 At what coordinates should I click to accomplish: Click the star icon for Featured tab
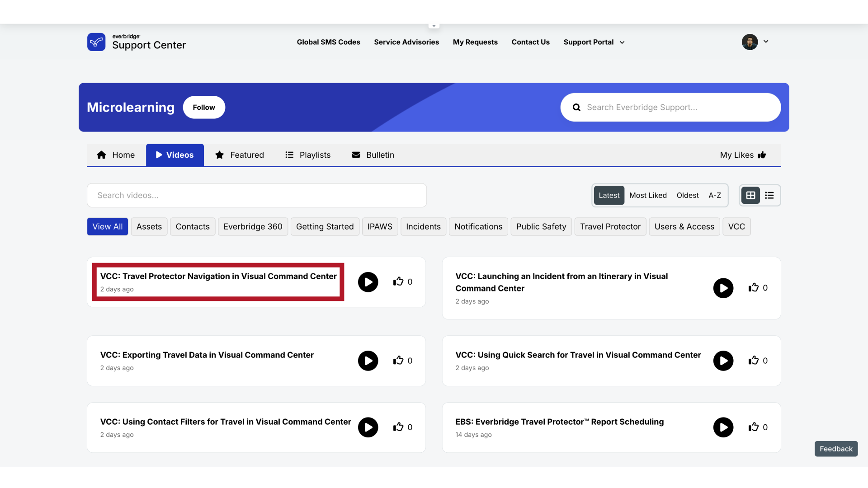[219, 155]
